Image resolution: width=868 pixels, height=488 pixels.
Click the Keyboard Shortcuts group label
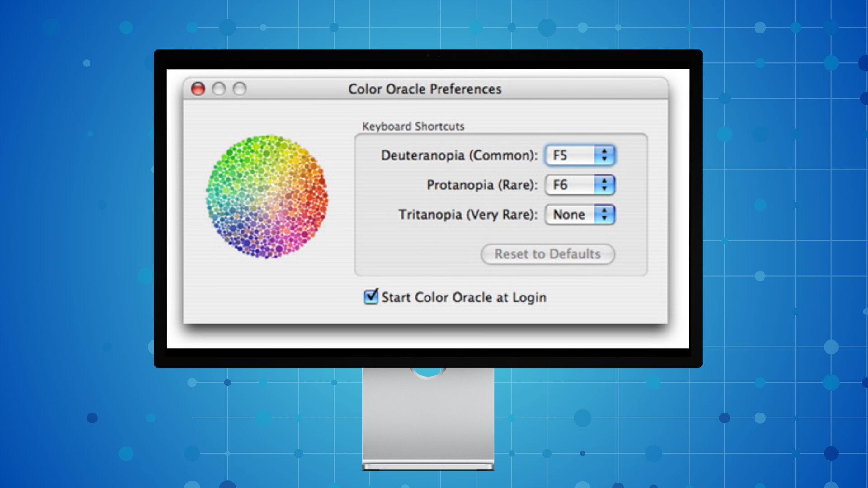pos(413,127)
